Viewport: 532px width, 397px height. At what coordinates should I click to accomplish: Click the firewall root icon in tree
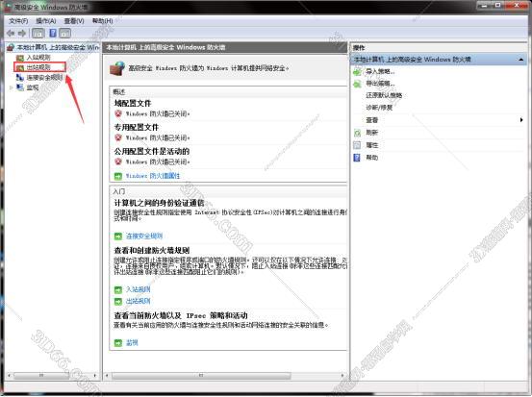tap(11, 47)
